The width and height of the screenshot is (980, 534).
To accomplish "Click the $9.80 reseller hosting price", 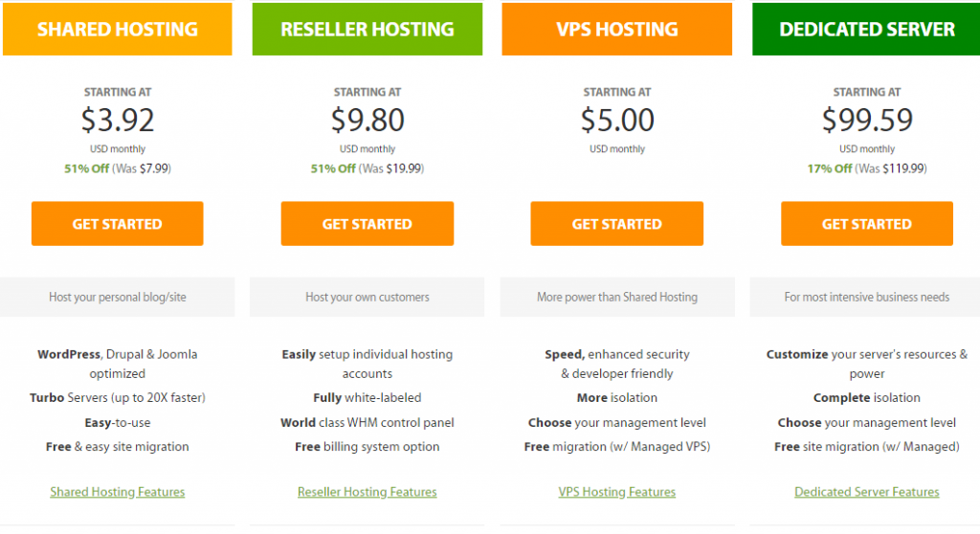I will click(x=367, y=120).
